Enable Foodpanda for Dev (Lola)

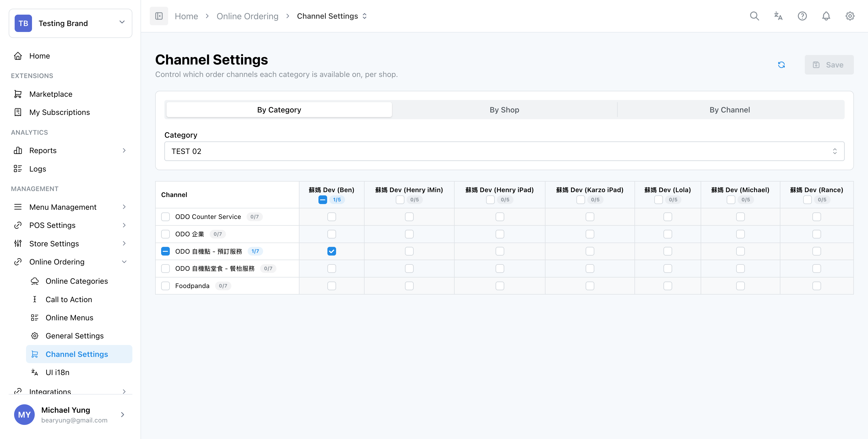(x=668, y=285)
